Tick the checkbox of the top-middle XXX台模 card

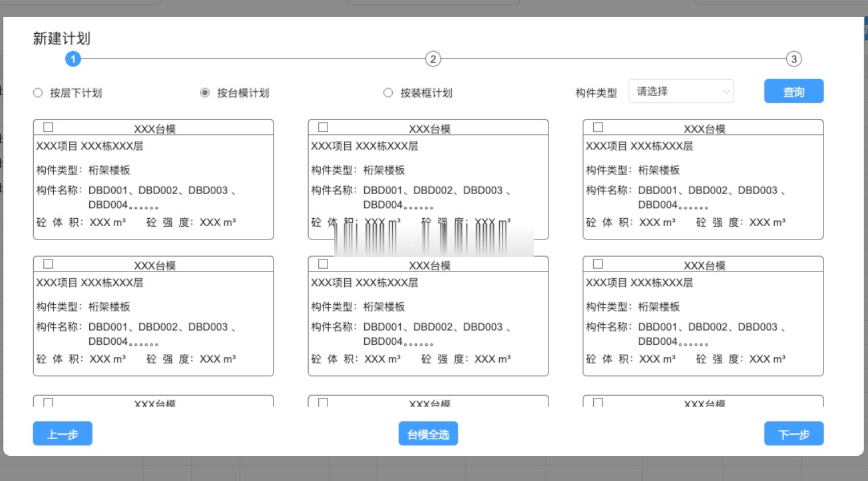[323, 127]
